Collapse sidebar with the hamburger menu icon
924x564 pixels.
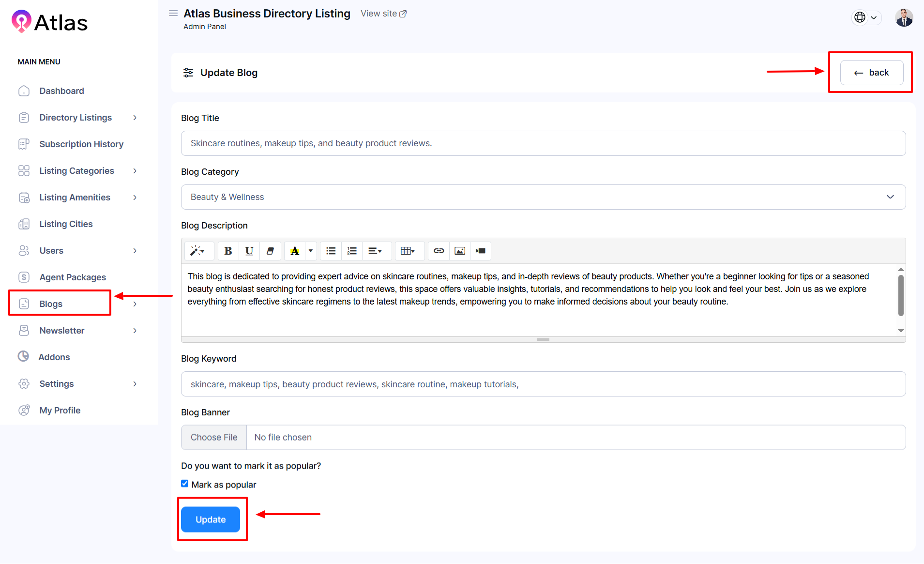(173, 14)
